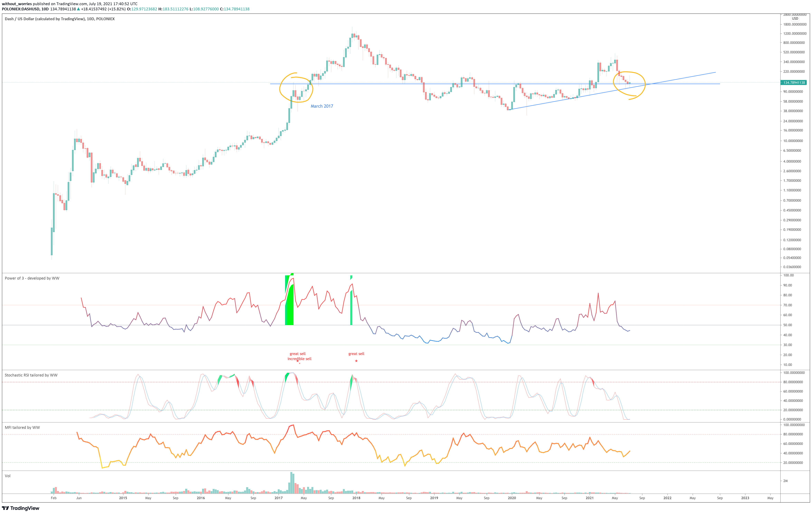Screen dimensions: 812x514
Task: Click the open value O:129.97123682
Action: [142, 9]
